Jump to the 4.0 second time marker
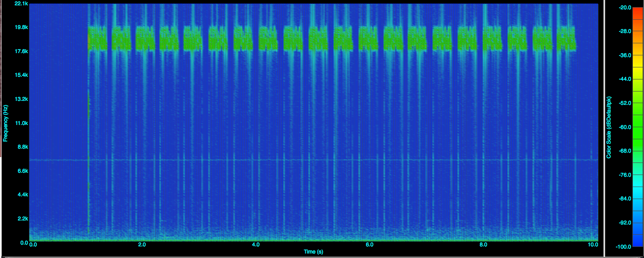Image resolution: width=644 pixels, height=258 pixels. 256,245
